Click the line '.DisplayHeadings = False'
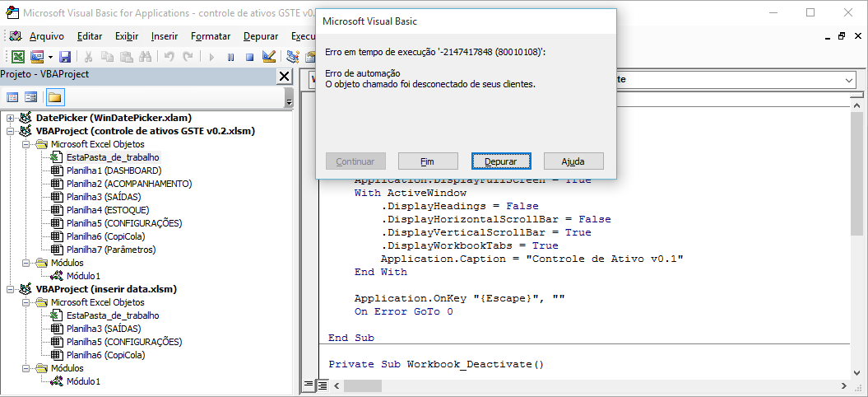 pyautogui.click(x=459, y=206)
